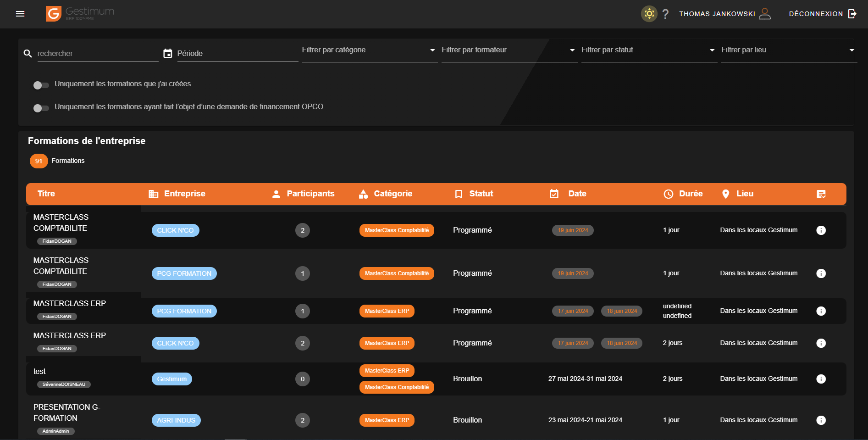The height and width of the screenshot is (440, 868).
Task: Open help via question mark icon
Action: tap(665, 14)
